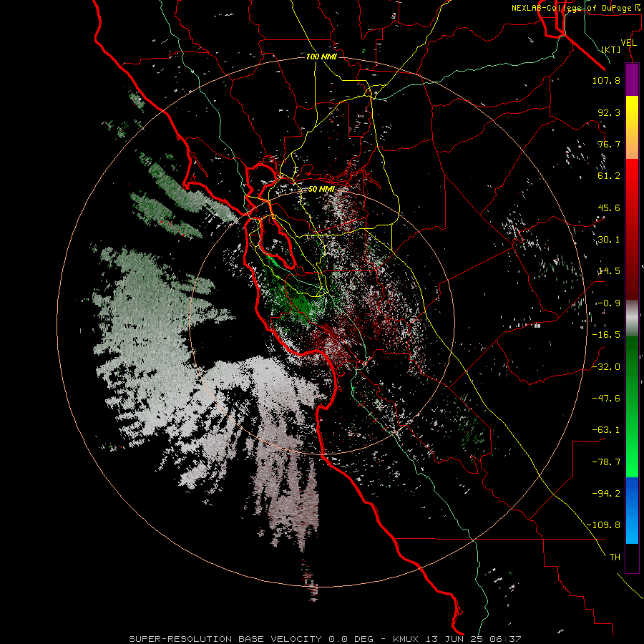Click the 92.3 legend value
The height and width of the screenshot is (644, 644).
pyautogui.click(x=609, y=112)
